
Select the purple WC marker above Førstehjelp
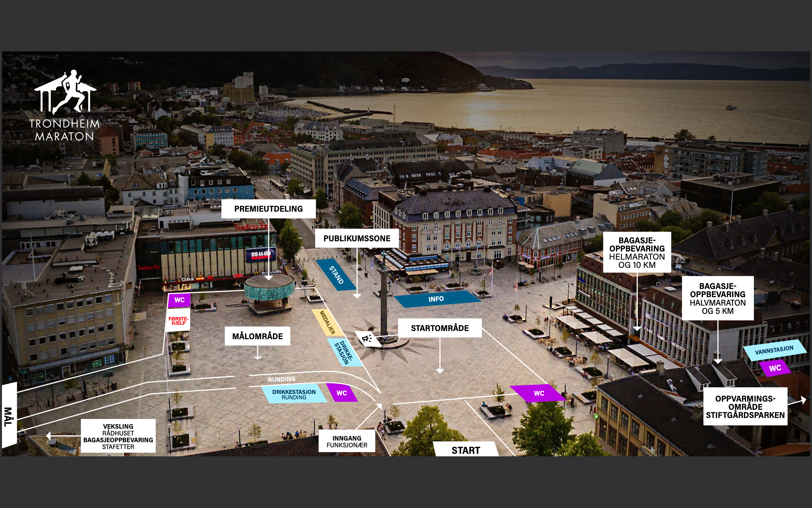tap(180, 300)
